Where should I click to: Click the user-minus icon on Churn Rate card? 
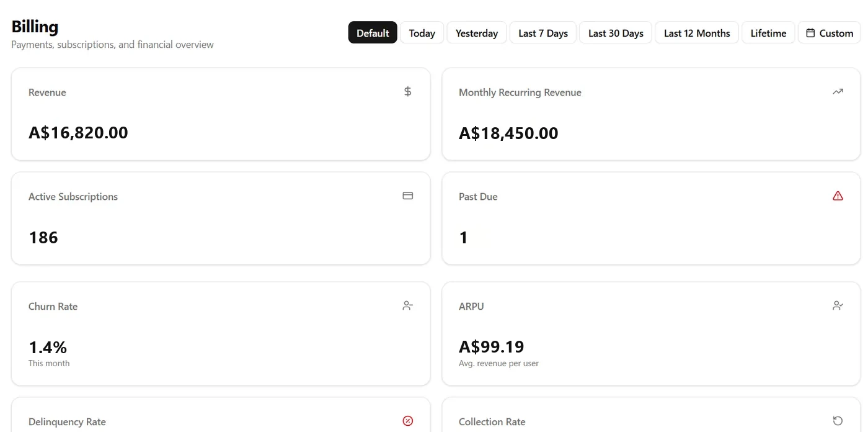(x=407, y=306)
